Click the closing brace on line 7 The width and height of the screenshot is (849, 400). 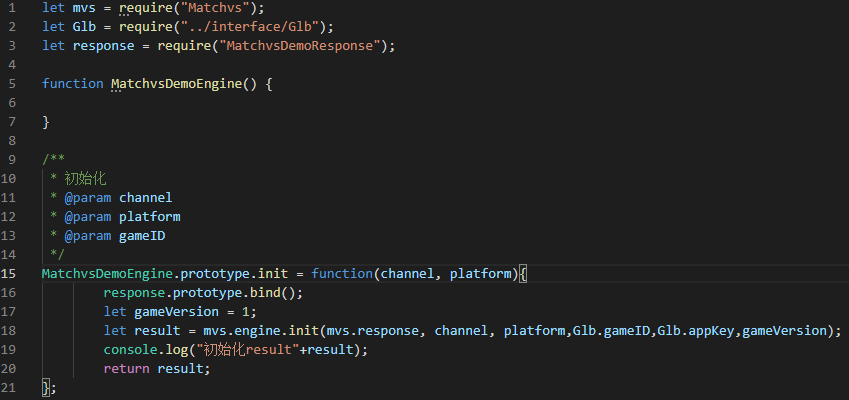46,122
